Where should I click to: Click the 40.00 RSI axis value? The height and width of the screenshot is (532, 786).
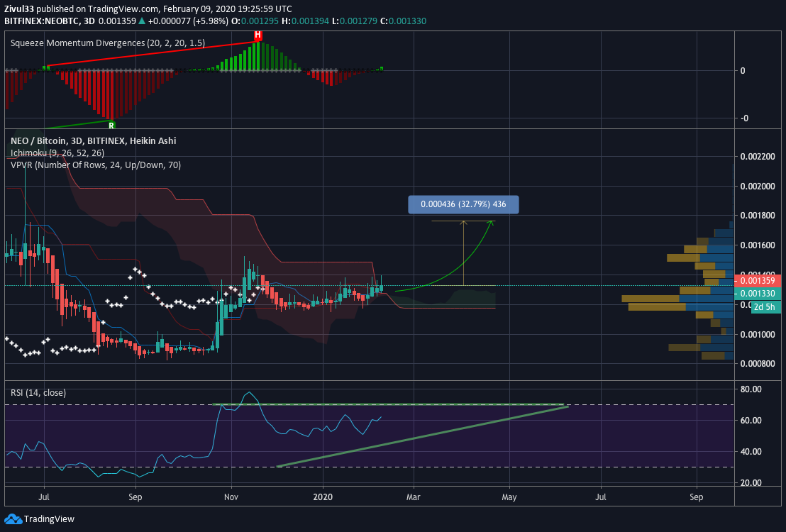(x=751, y=452)
